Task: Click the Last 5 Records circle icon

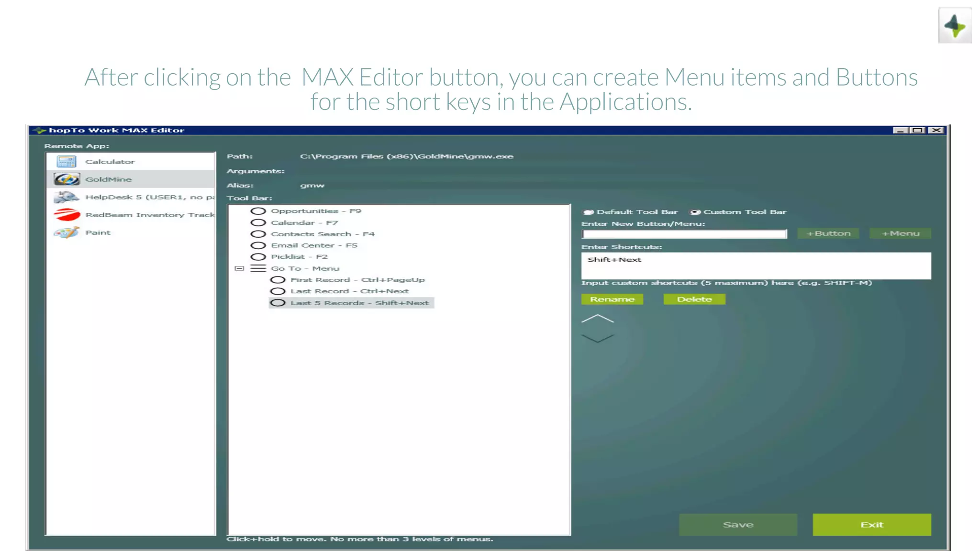Action: coord(278,303)
